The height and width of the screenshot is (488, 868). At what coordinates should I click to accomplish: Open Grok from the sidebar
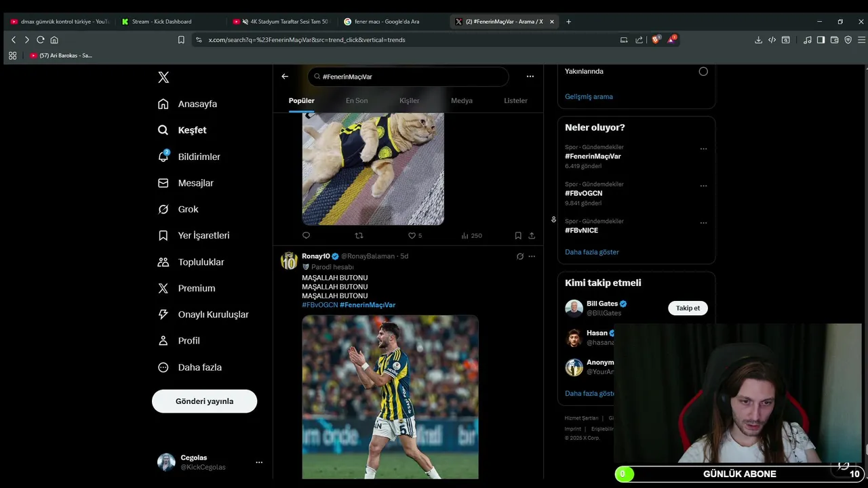pyautogui.click(x=178, y=209)
